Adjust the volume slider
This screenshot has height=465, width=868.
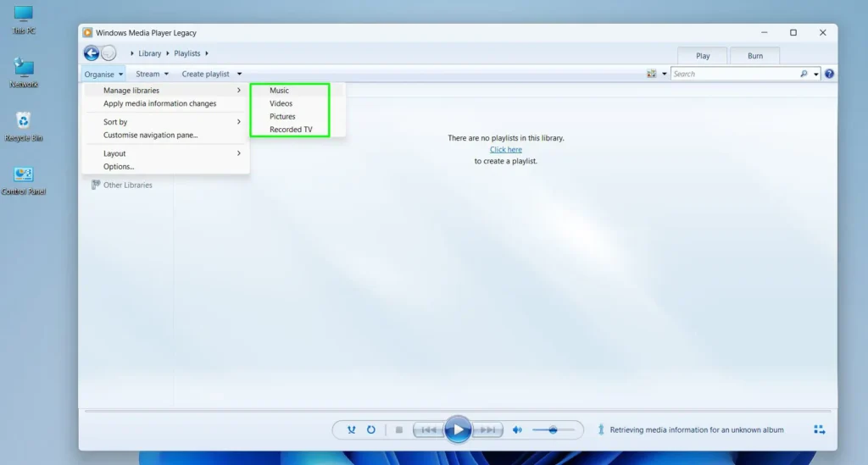click(553, 429)
